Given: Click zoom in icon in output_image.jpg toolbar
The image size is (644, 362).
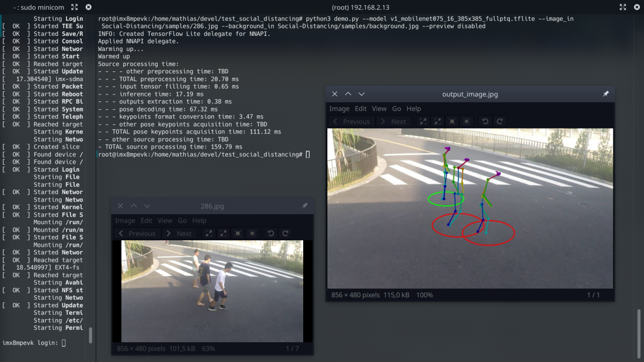Looking at the screenshot, I should tap(423, 122).
